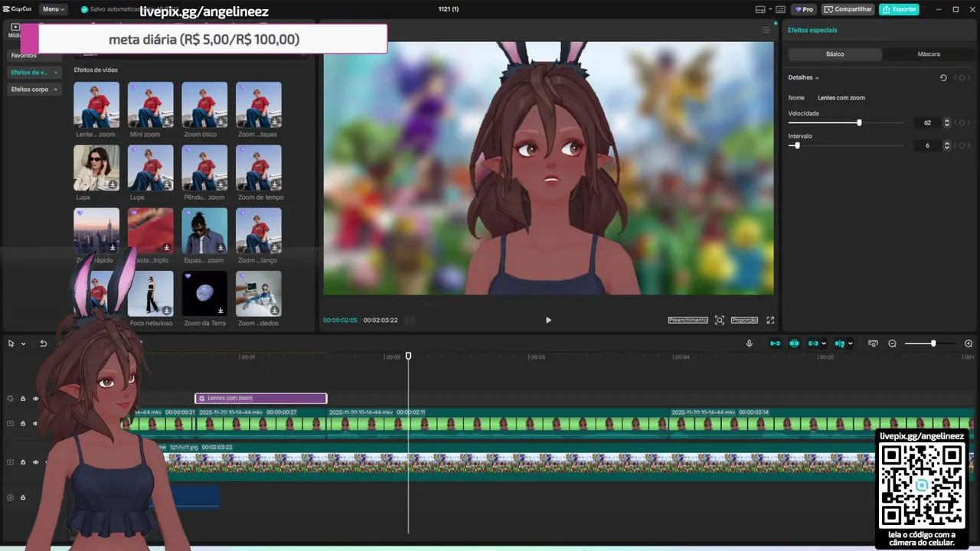Adjust the Velocidade slider handle
The width and height of the screenshot is (980, 551).
[859, 122]
